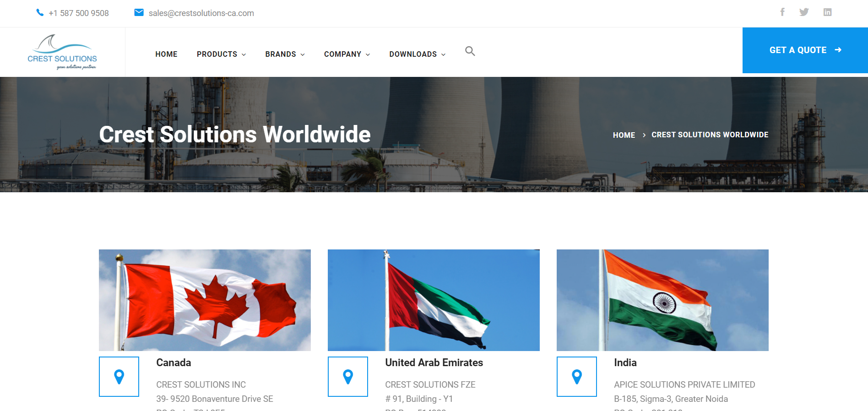The height and width of the screenshot is (411, 868).
Task: Click the United Arab Emirates heading
Action: (434, 362)
